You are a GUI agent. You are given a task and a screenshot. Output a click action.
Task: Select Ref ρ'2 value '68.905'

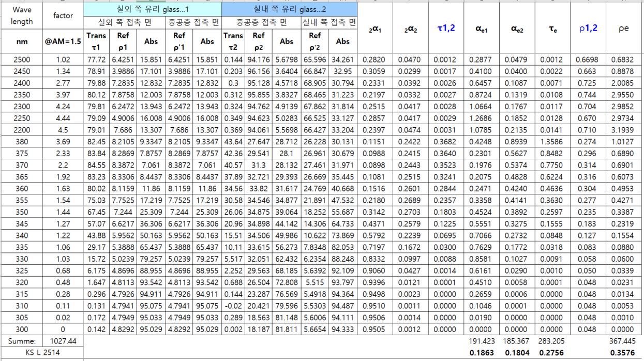point(315,83)
